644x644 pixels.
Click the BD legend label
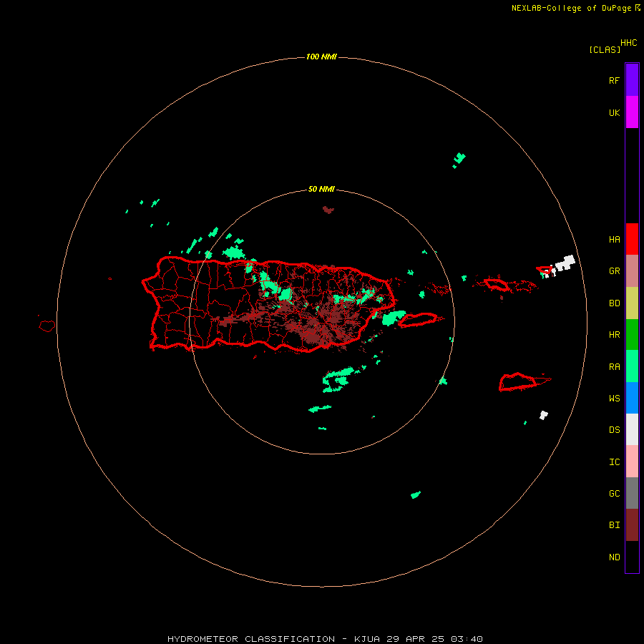614,303
